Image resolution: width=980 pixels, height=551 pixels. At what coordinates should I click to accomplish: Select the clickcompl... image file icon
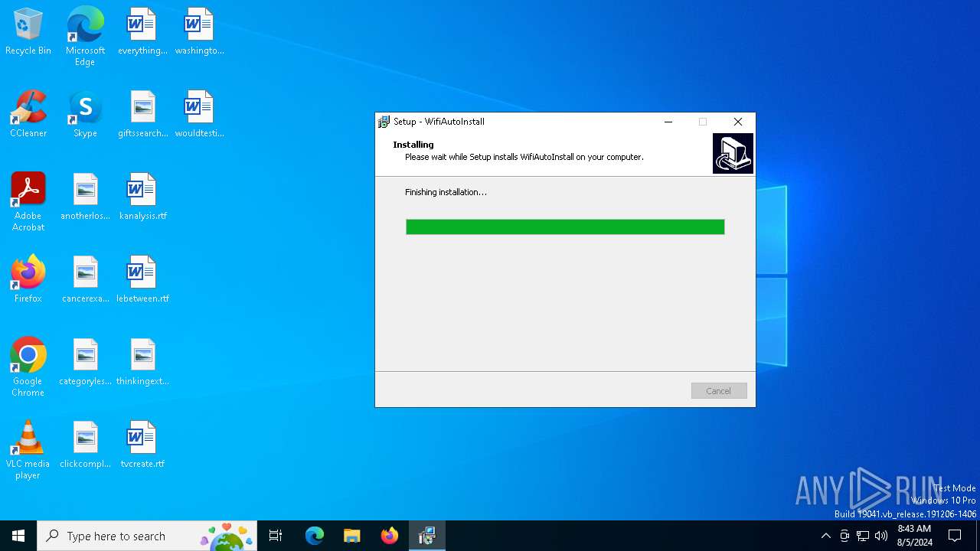coord(85,445)
